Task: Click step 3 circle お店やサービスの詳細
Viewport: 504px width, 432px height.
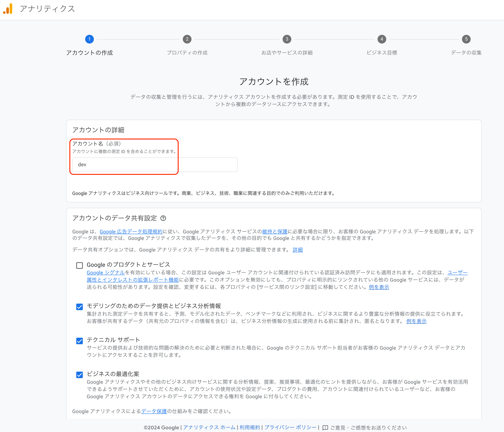Action: pos(287,39)
